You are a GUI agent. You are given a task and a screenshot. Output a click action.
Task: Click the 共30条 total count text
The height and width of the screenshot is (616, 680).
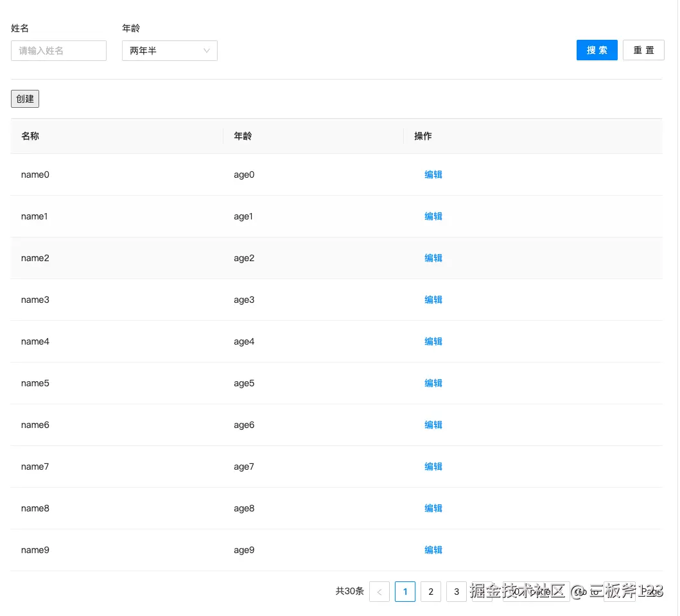(349, 591)
